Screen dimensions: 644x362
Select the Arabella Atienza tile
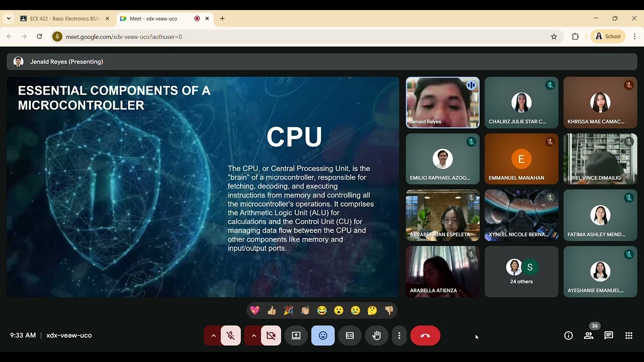click(443, 271)
